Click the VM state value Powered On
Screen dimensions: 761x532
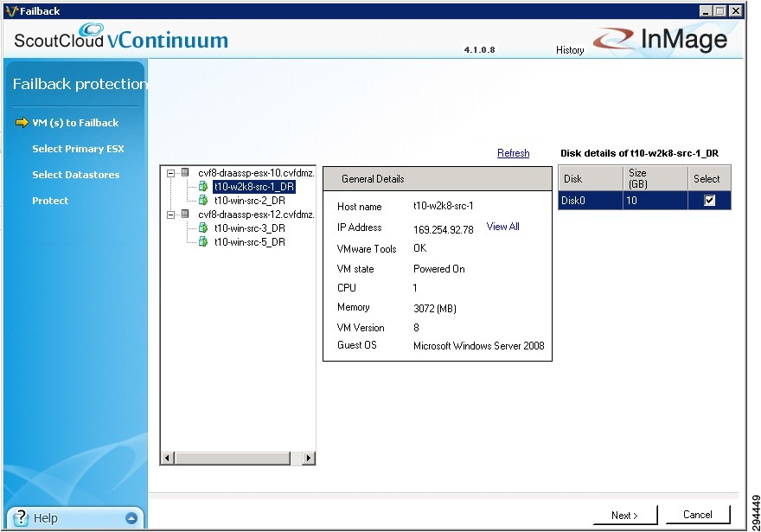pos(438,269)
